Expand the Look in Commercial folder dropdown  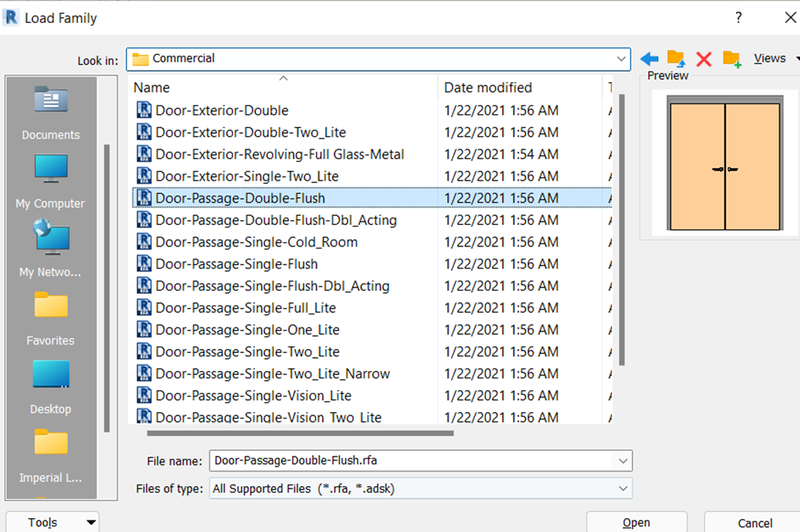621,59
